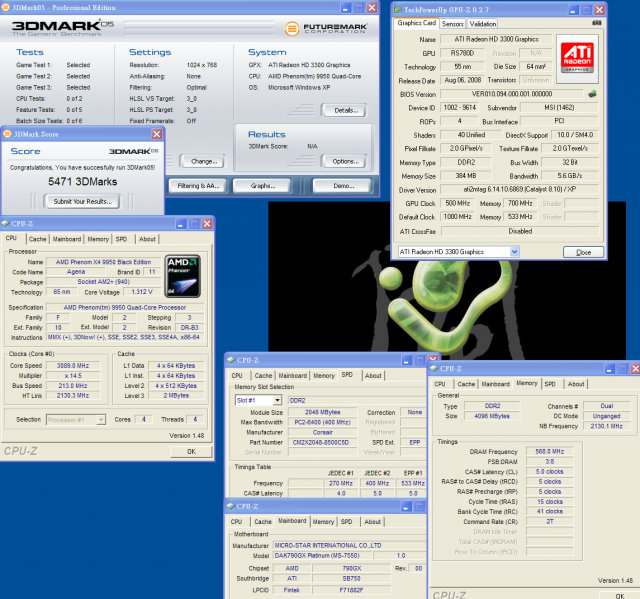
Task: Click the Southbridge SB750 field
Action: 351,579
